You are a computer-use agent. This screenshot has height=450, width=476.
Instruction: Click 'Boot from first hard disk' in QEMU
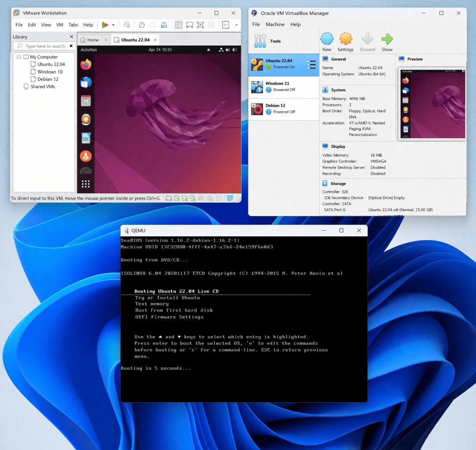174,310
